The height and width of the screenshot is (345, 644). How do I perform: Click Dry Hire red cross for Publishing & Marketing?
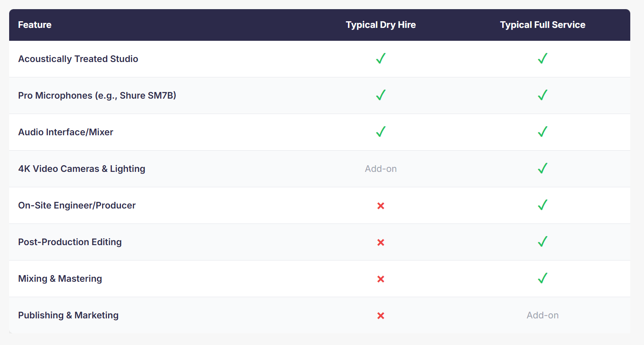coord(381,315)
